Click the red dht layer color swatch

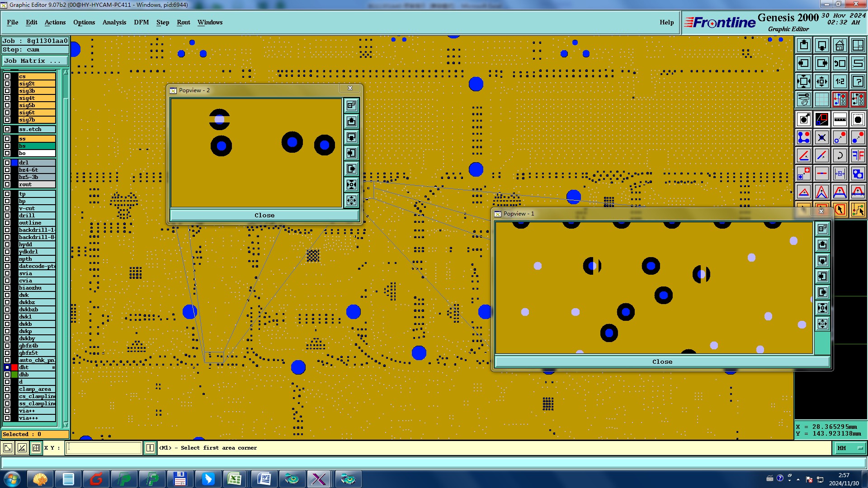point(14,367)
